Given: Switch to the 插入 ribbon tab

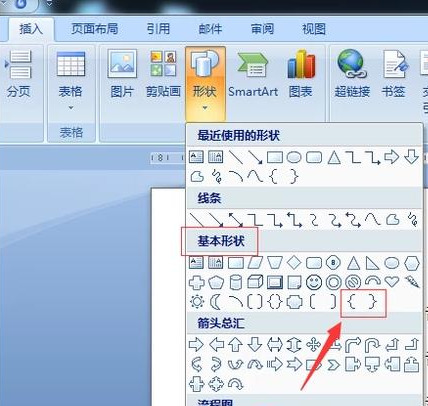Looking at the screenshot, I should pyautogui.click(x=31, y=29).
